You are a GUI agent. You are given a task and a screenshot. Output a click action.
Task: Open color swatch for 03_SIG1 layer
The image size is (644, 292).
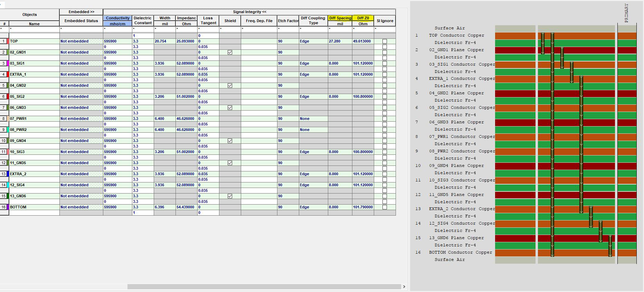click(x=8, y=63)
